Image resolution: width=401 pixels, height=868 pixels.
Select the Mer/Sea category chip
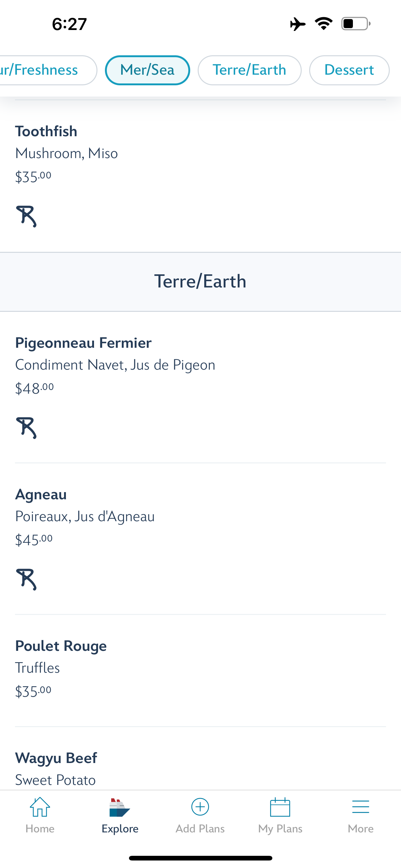pos(147,70)
